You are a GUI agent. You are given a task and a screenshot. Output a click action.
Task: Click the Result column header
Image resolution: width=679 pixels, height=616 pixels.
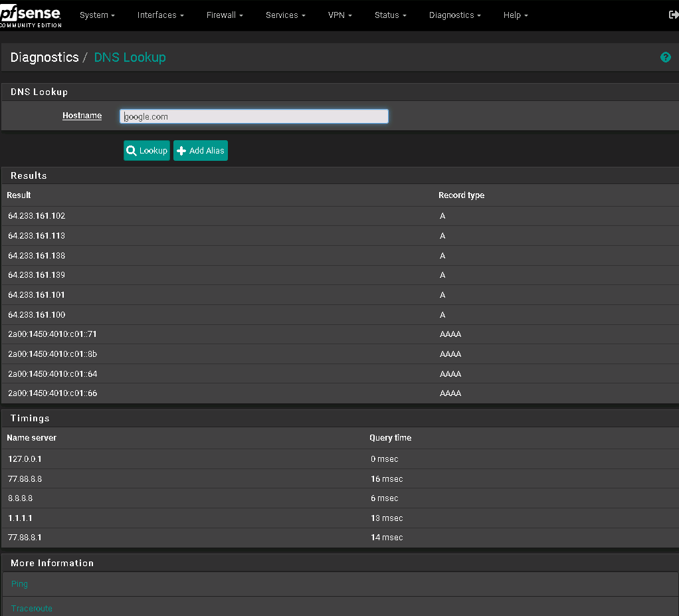(19, 195)
